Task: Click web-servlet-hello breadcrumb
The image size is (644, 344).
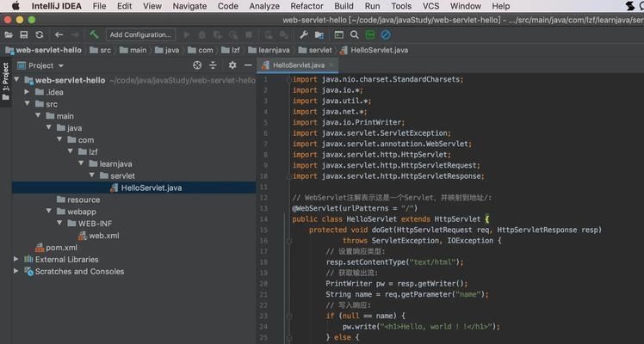Action: point(43,50)
